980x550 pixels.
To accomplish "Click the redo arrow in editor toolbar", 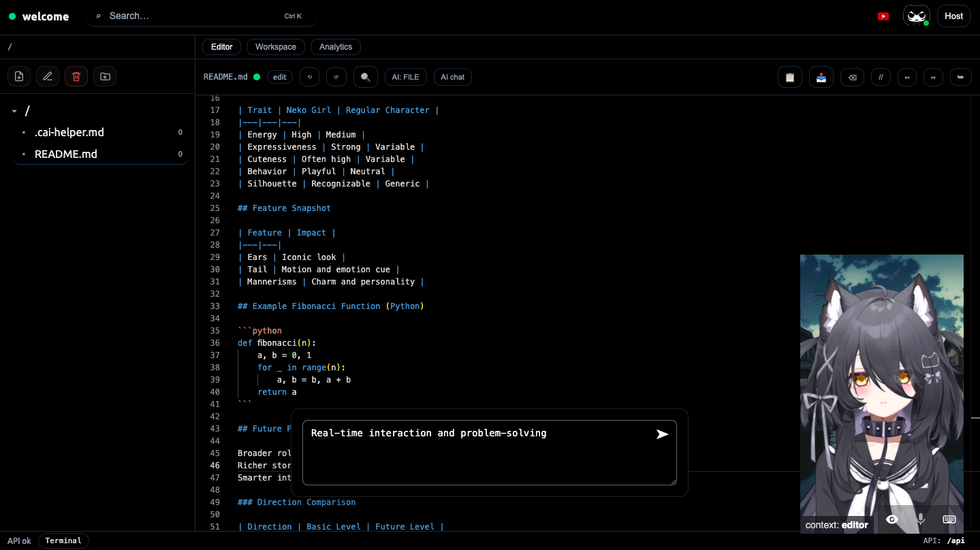I will coord(336,77).
